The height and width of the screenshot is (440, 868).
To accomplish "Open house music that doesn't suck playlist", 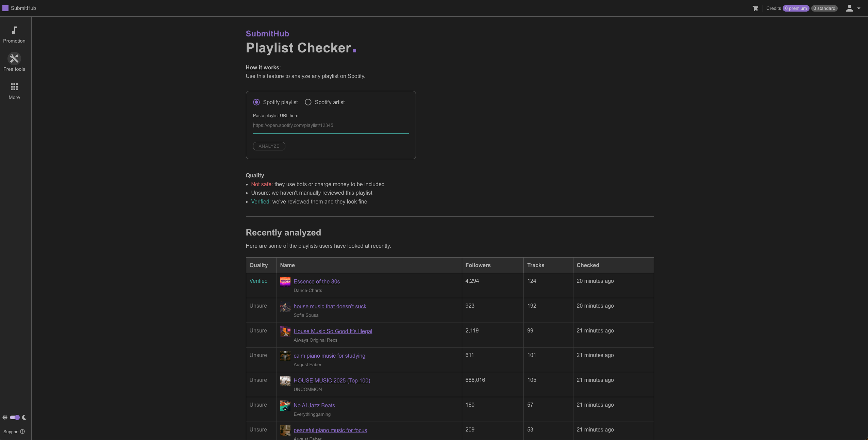I will click(x=330, y=306).
